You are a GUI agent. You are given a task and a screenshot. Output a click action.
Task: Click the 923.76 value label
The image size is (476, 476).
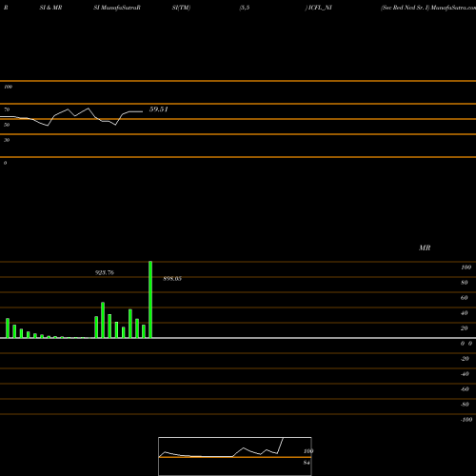(105, 272)
